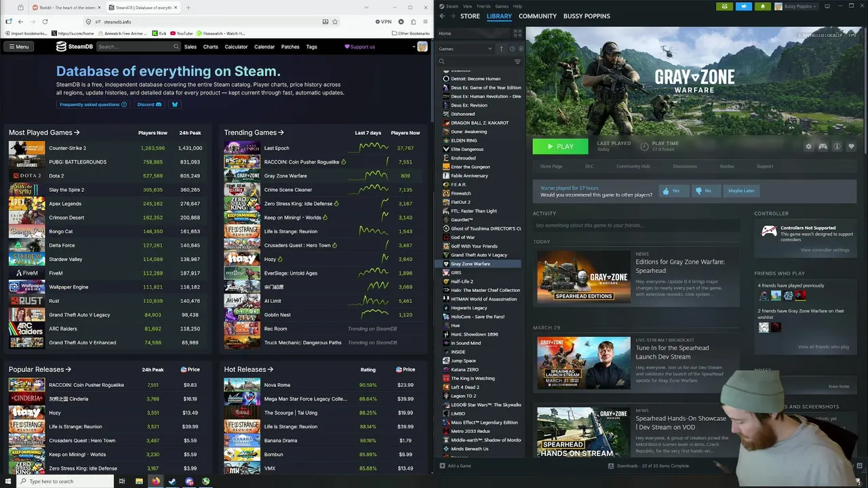The width and height of the screenshot is (868, 488).
Task: Expand Trending Games section arrow
Action: click(x=281, y=133)
